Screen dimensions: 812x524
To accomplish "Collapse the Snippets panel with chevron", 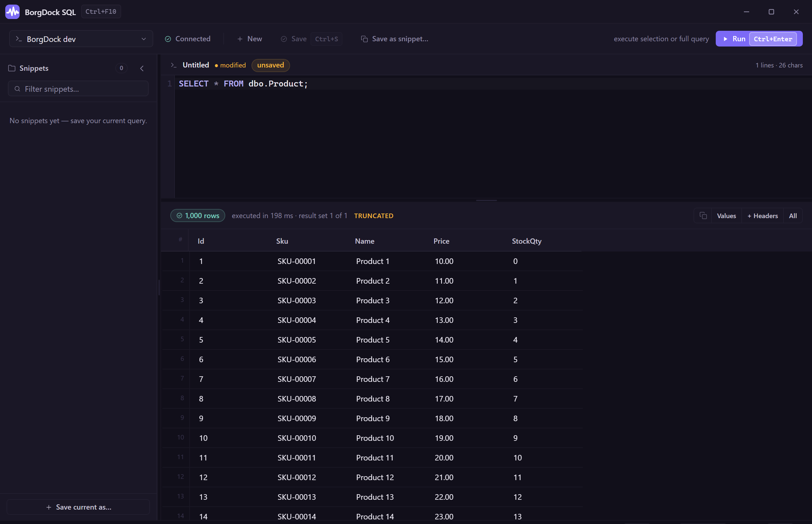I will pyautogui.click(x=142, y=68).
